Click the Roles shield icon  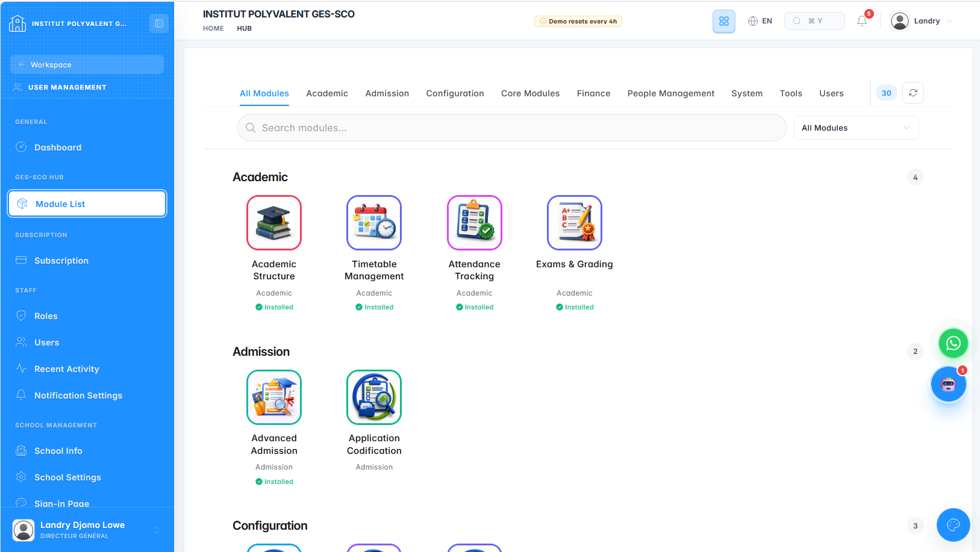point(21,315)
